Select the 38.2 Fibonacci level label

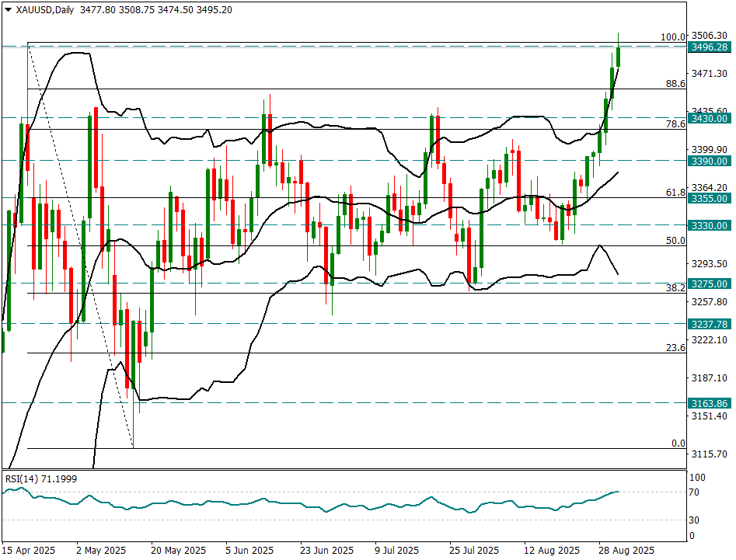[675, 288]
